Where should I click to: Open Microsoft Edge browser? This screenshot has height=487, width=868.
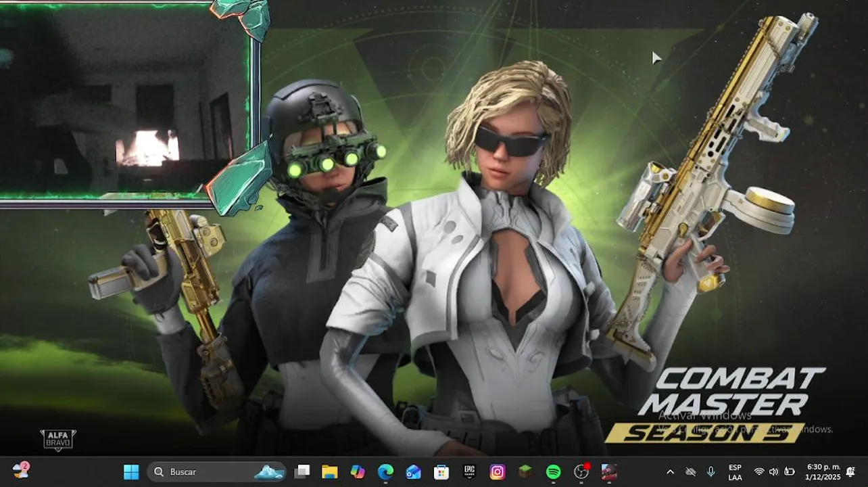(385, 471)
